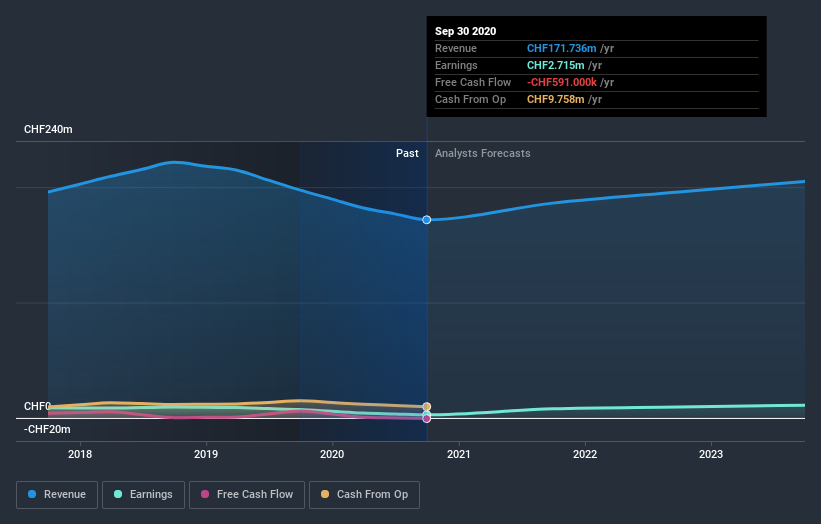The image size is (821, 524).
Task: Toggle the Free Cash Flow legend button
Action: click(x=247, y=495)
